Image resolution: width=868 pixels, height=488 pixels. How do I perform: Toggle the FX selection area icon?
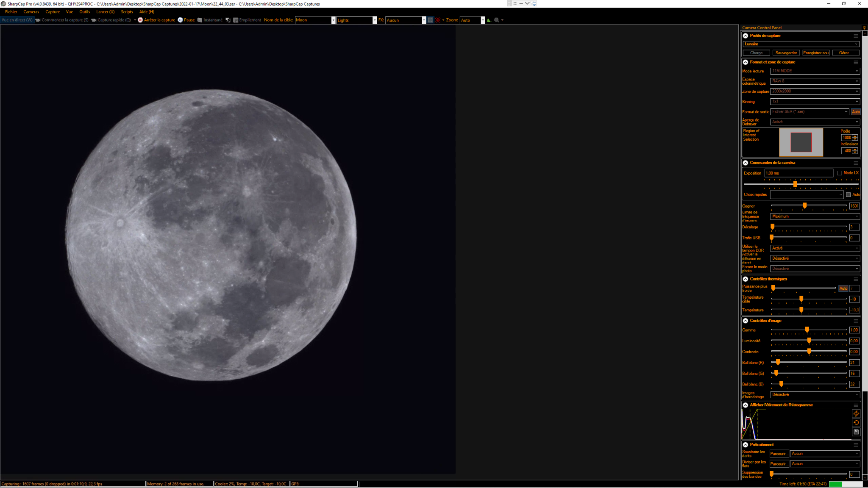coord(430,20)
